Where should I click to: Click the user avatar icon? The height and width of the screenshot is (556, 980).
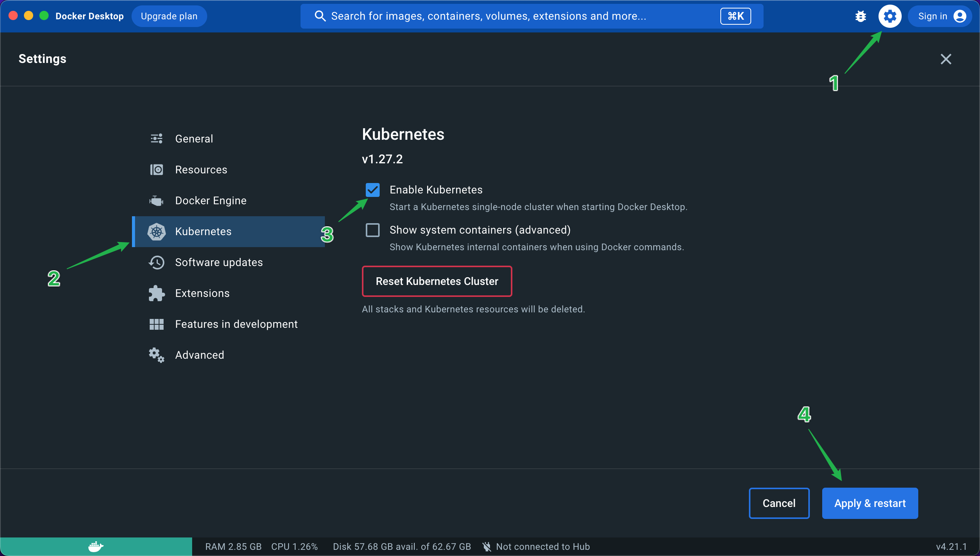960,16
